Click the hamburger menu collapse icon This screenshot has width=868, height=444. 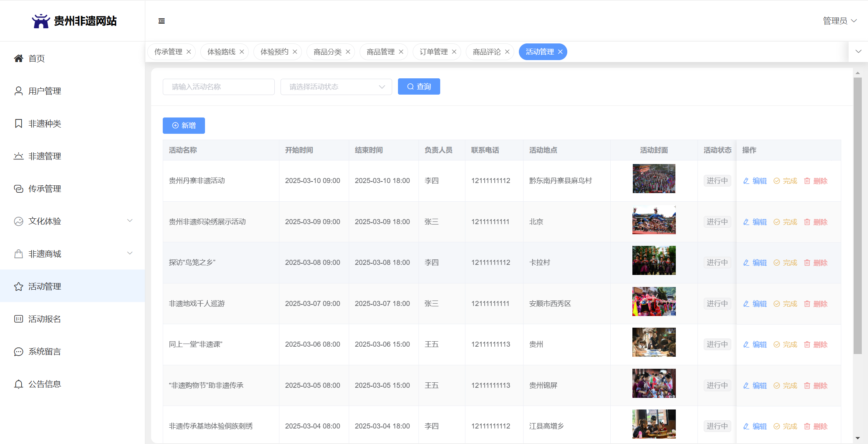(x=162, y=21)
